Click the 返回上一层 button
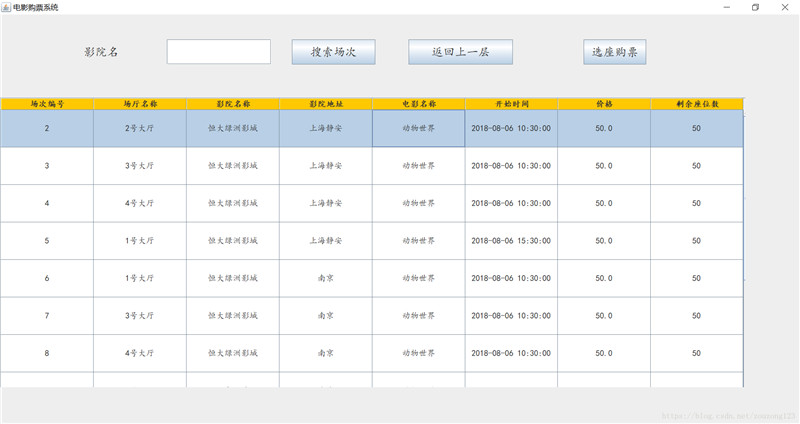Screen dimensions: 800x424 [460, 52]
